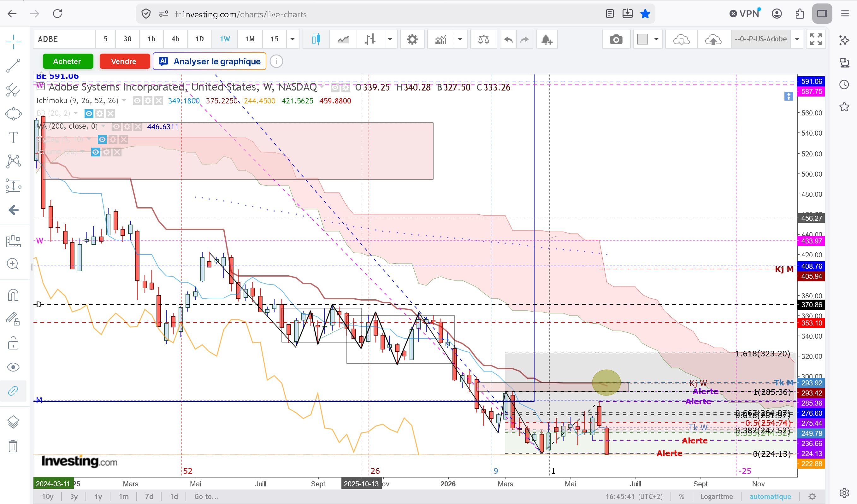Click the red Vendre button
Viewport: 857px width, 504px height.
click(124, 62)
